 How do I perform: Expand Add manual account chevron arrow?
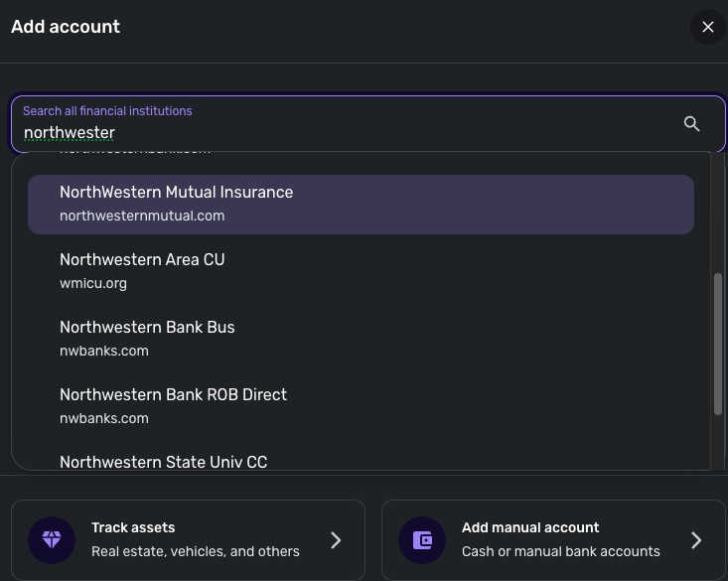click(x=696, y=540)
